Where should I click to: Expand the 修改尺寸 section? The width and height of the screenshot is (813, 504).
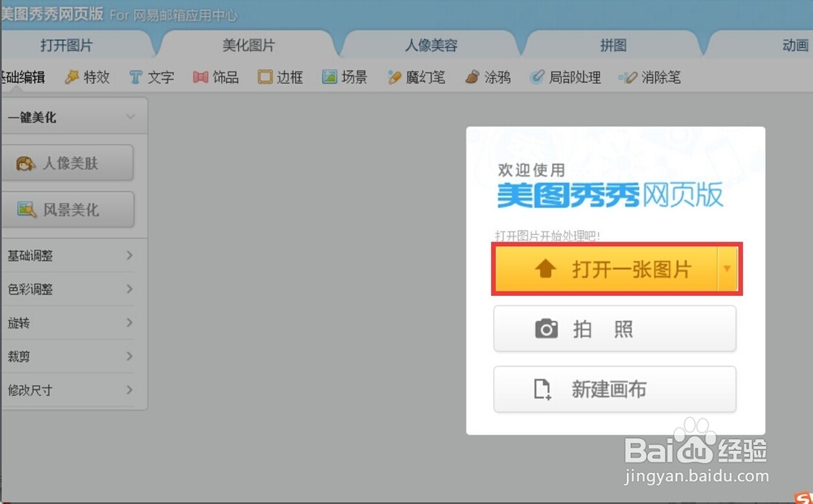tap(69, 390)
